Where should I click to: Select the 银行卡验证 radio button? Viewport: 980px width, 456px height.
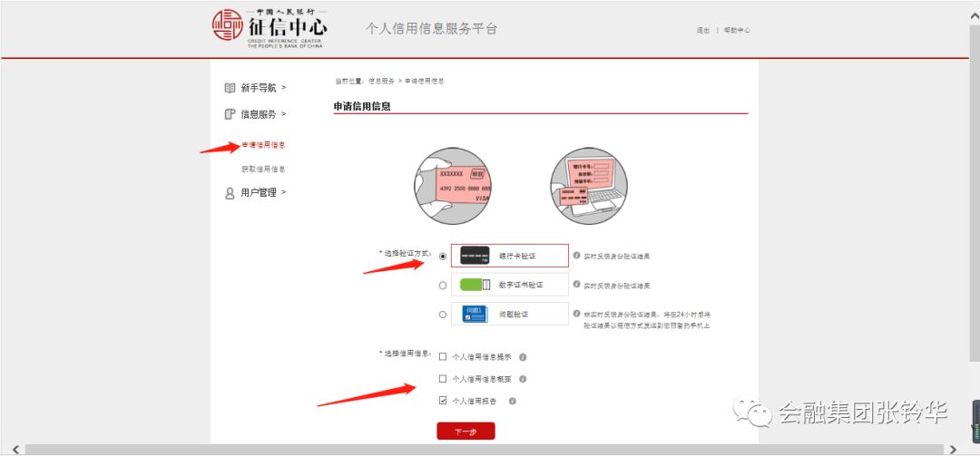pos(443,257)
